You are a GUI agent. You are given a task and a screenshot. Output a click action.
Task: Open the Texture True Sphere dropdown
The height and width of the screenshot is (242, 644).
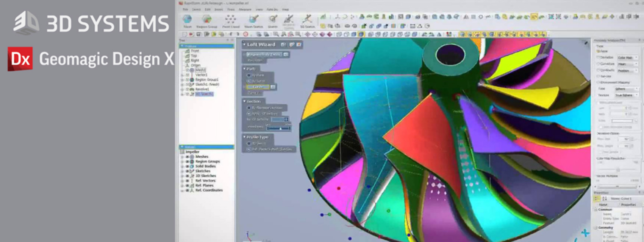click(627, 95)
